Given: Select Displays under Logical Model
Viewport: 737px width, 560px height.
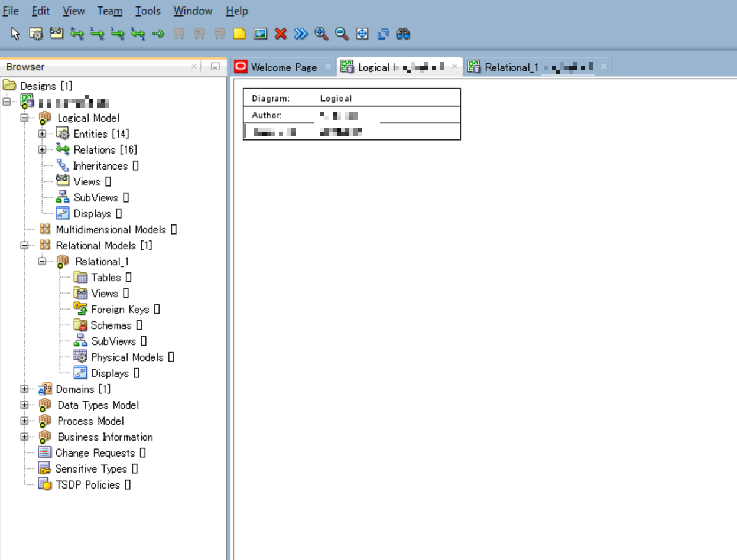Looking at the screenshot, I should [x=89, y=213].
